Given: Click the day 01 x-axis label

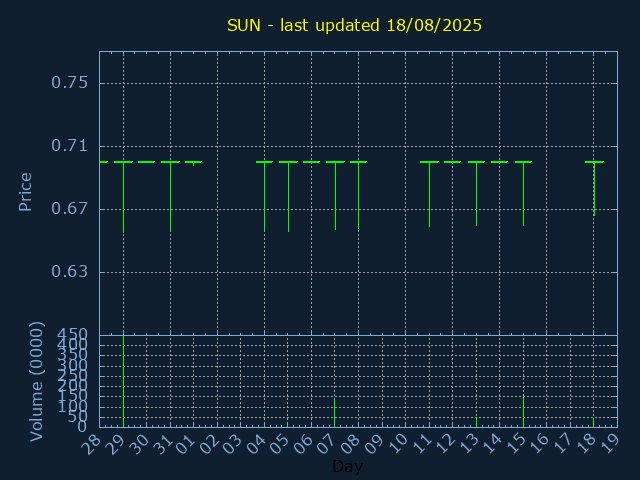Looking at the screenshot, I should 185,444.
